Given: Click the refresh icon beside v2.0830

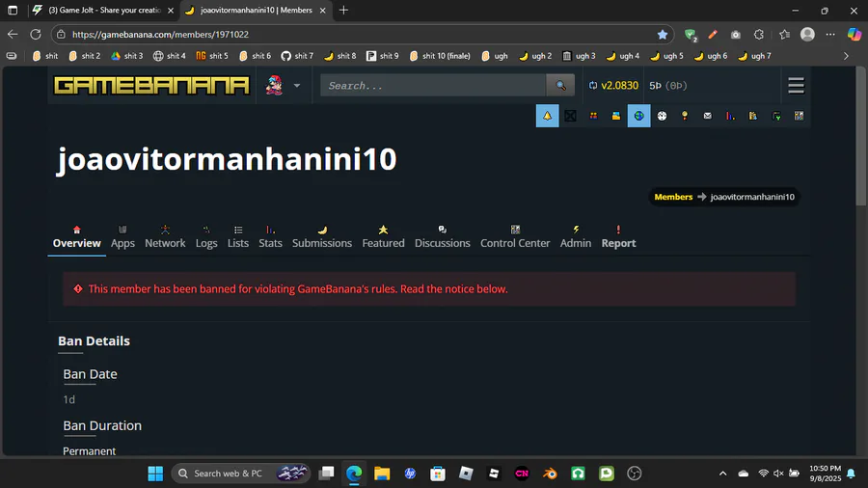Looking at the screenshot, I should point(593,85).
